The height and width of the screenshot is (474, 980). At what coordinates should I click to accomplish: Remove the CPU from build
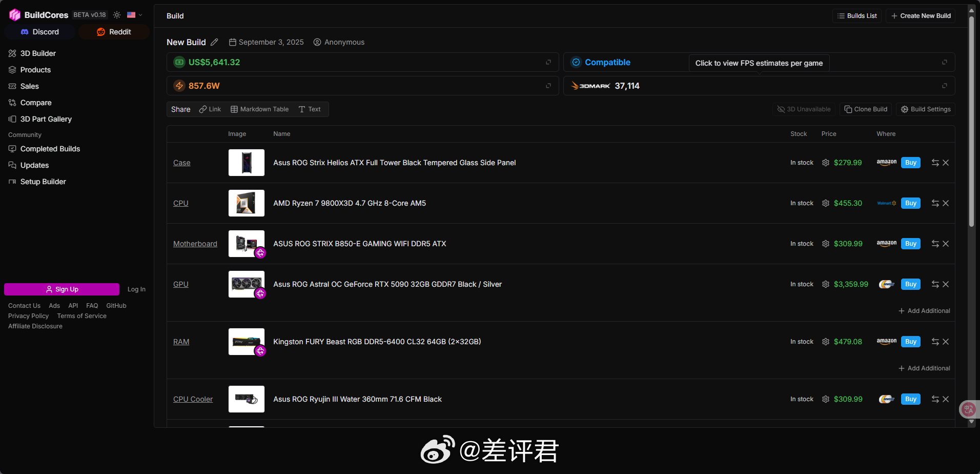[946, 203]
